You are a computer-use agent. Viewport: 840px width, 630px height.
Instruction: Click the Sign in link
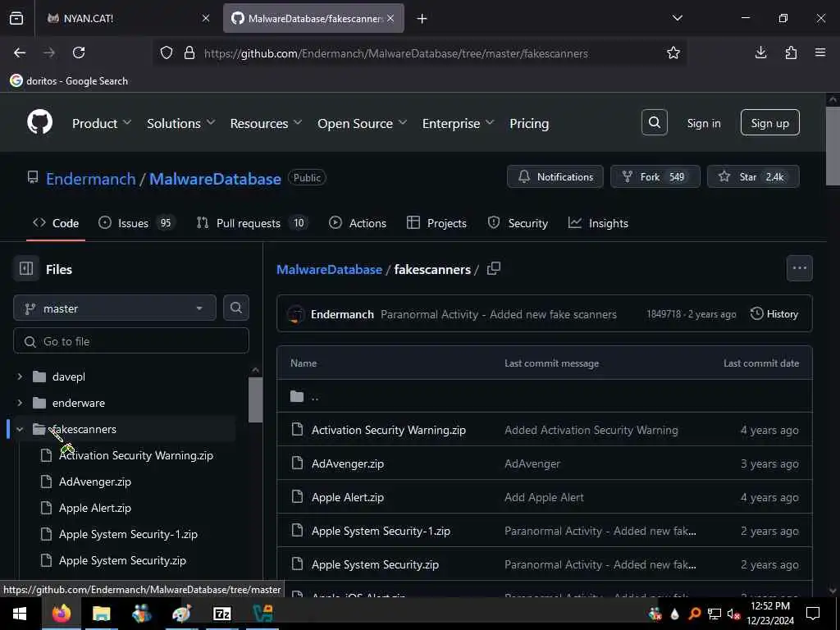(x=703, y=123)
